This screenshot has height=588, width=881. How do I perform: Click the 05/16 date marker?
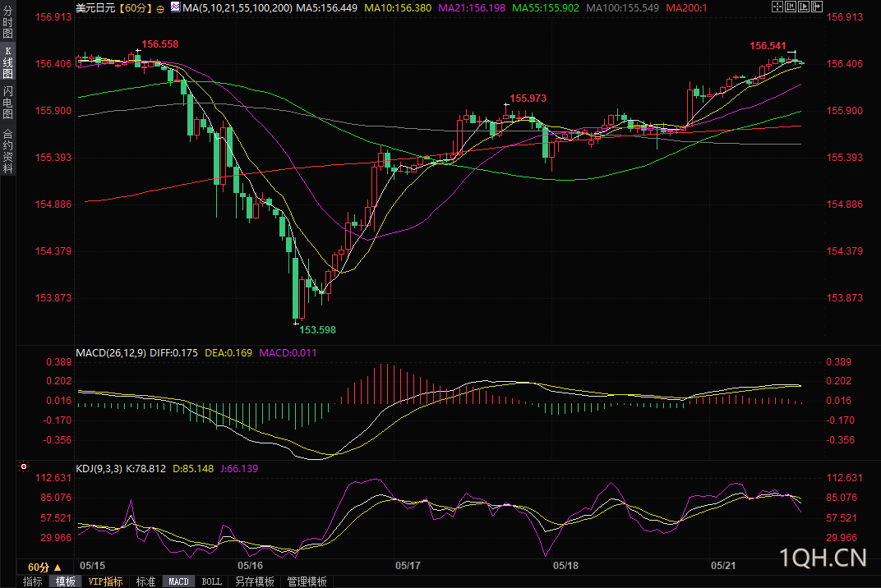[250, 565]
